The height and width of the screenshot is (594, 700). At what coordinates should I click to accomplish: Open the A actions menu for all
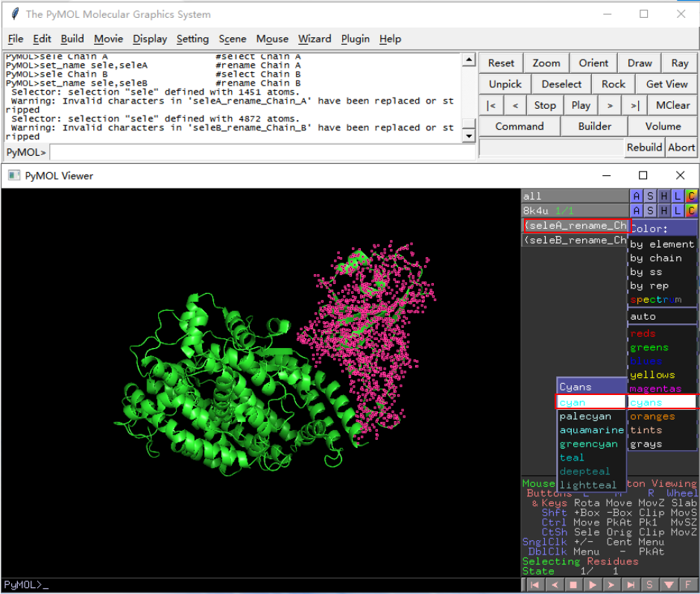(x=636, y=196)
